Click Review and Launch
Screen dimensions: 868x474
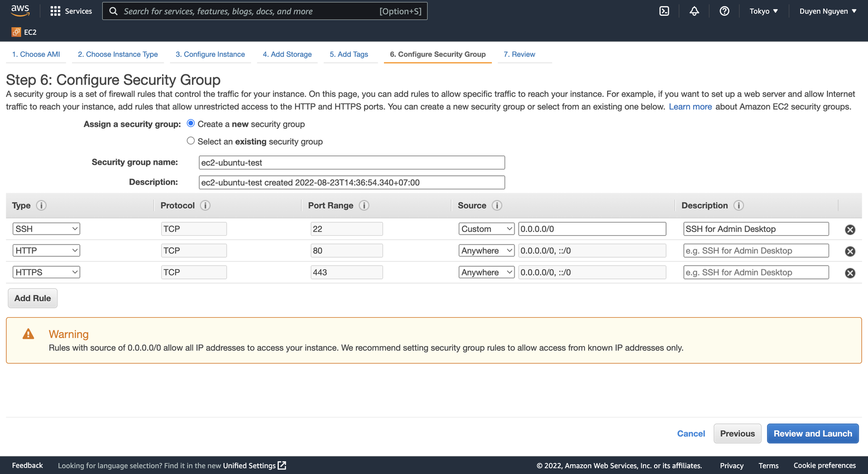(813, 433)
